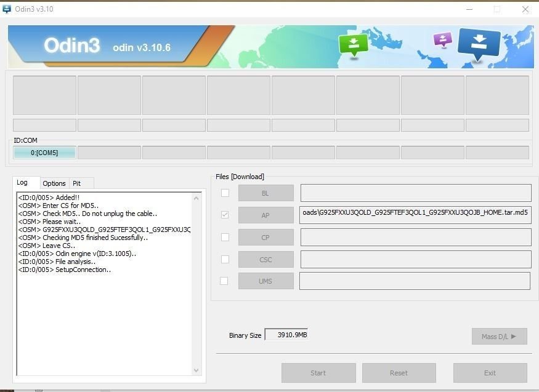Click the 'Odin engine v(ID:3.1005)' log line
Viewport: 539px width, 392px height.
coord(77,254)
